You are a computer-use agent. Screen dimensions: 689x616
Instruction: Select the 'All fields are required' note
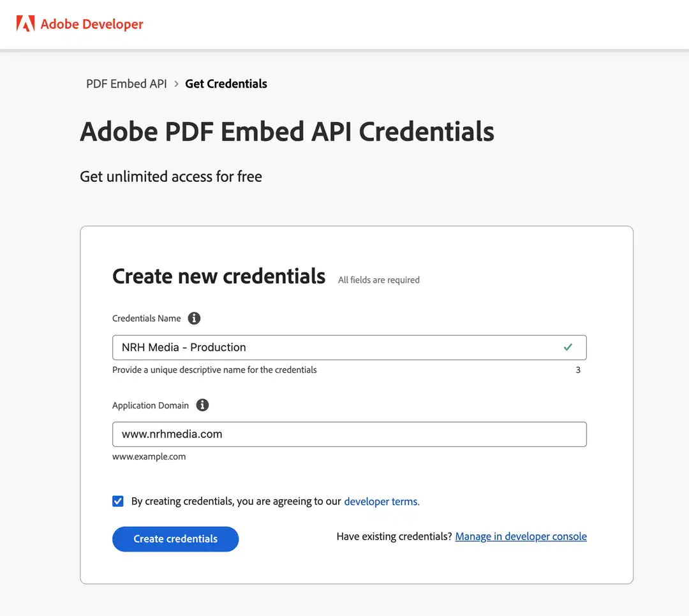pos(379,280)
